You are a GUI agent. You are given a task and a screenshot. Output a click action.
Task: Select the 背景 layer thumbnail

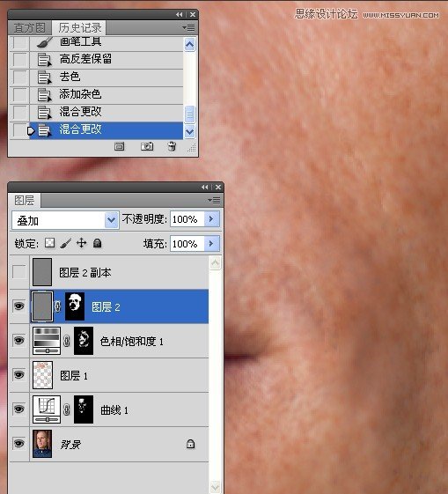point(42,444)
